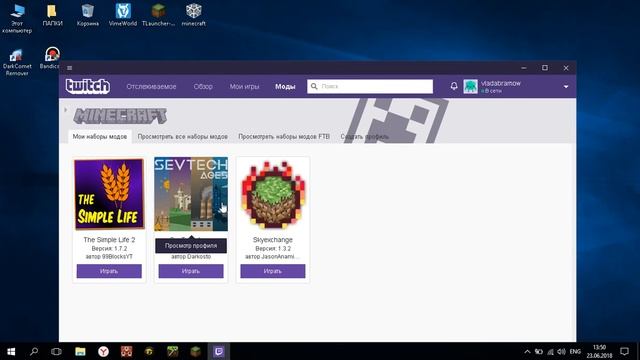The height and width of the screenshot is (360, 640).
Task: Open Просмотреть все наборы модов tab
Action: coord(182,137)
